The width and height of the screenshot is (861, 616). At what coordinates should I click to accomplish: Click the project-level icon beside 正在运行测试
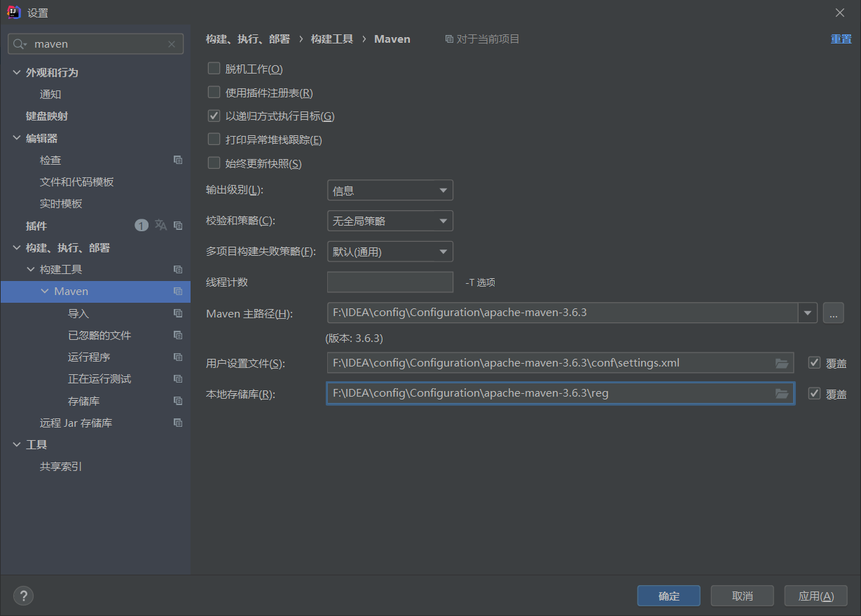pos(178,378)
